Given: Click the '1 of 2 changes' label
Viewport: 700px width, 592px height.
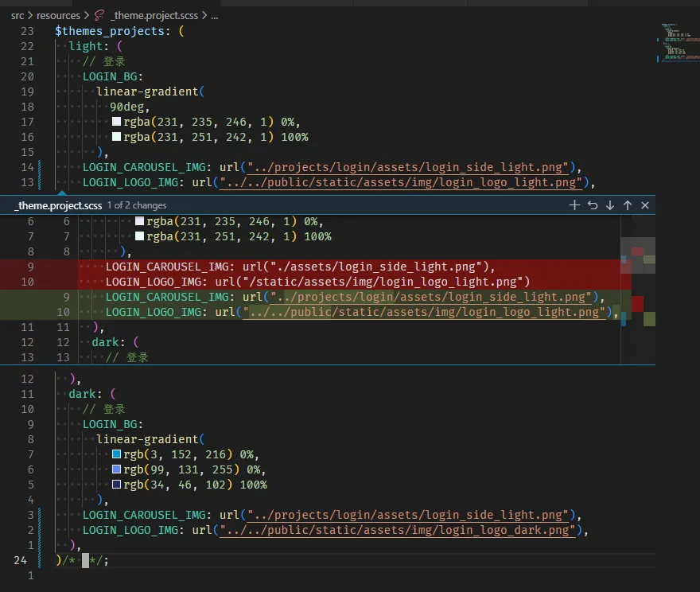Looking at the screenshot, I should 137,205.
